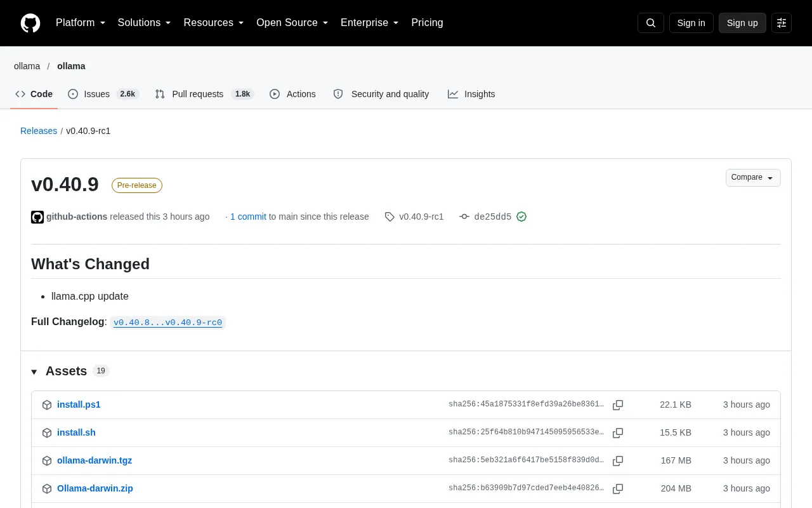This screenshot has width=812, height=508.
Task: Download the ollama-darwin.tgz asset
Action: click(95, 460)
